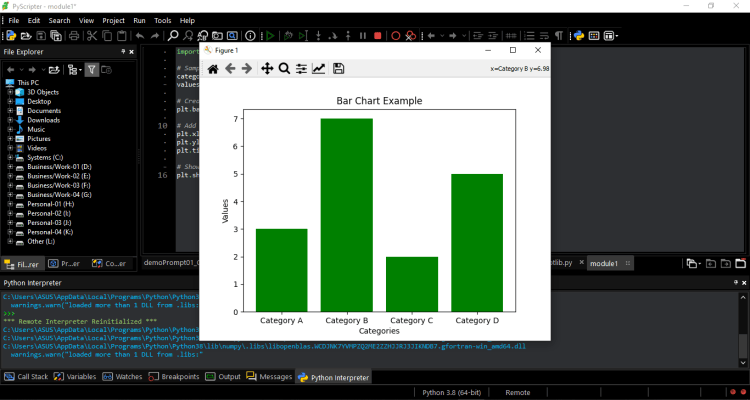Select the Documents folder in File Explorer

[44, 111]
